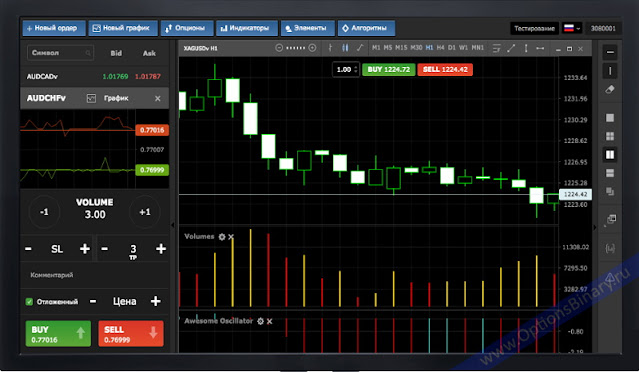Image resolution: width=639 pixels, height=372 pixels.
Task: Select the H4 timeframe
Action: pos(441,48)
